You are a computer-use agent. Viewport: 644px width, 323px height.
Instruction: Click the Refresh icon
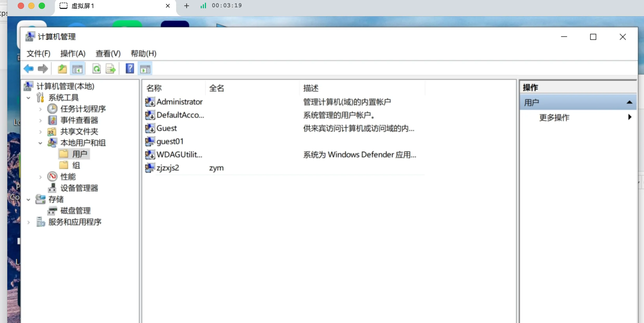[96, 69]
